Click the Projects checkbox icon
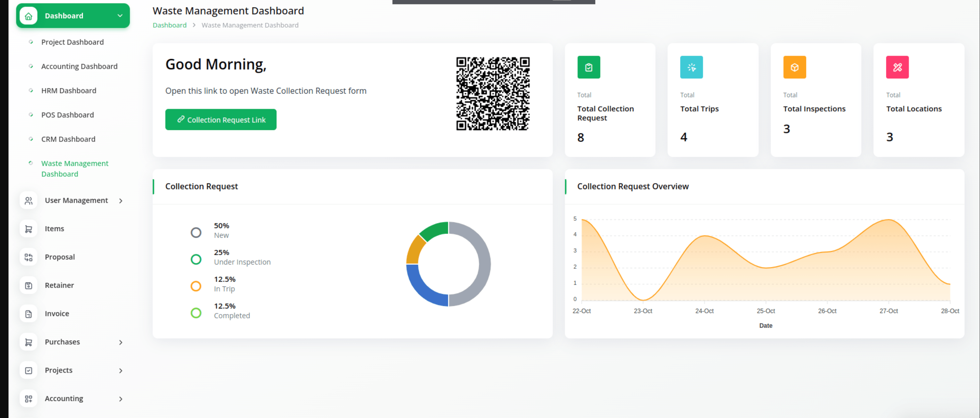The height and width of the screenshot is (418, 980). point(28,370)
